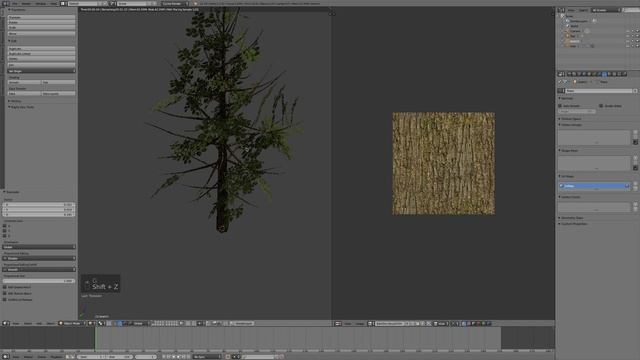The image size is (640, 360).
Task: Open the UV editor type icon
Action: point(338,323)
